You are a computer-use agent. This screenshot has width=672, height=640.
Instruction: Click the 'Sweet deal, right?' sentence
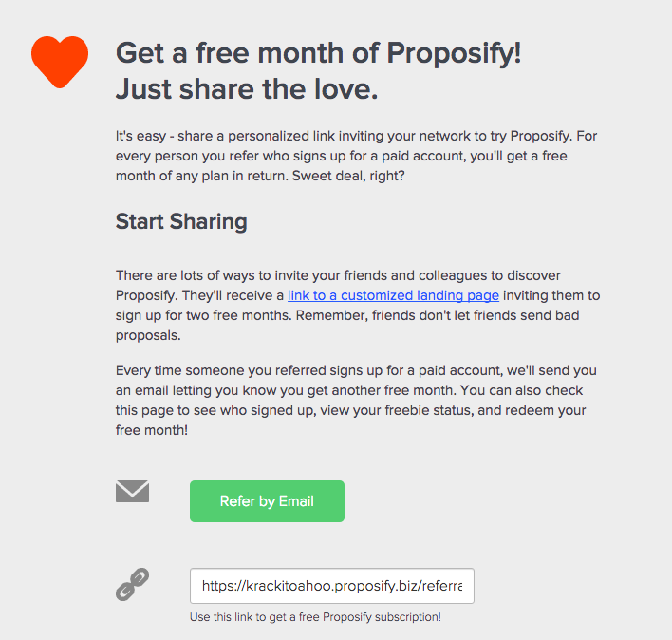point(348,176)
